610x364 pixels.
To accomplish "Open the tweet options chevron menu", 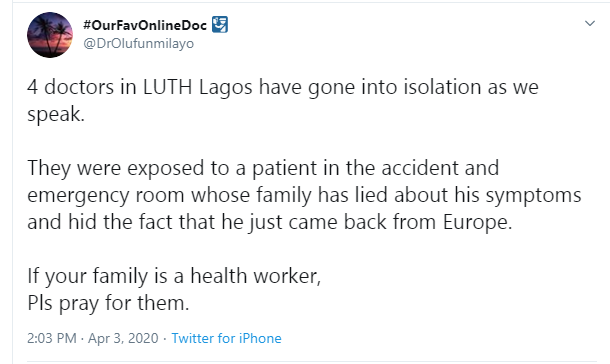I will pyautogui.click(x=590, y=23).
